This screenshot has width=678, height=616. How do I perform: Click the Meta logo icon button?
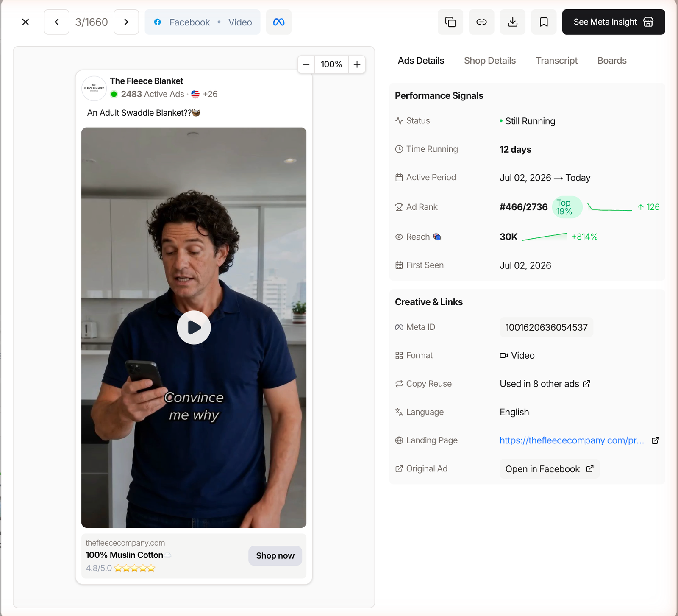point(279,22)
